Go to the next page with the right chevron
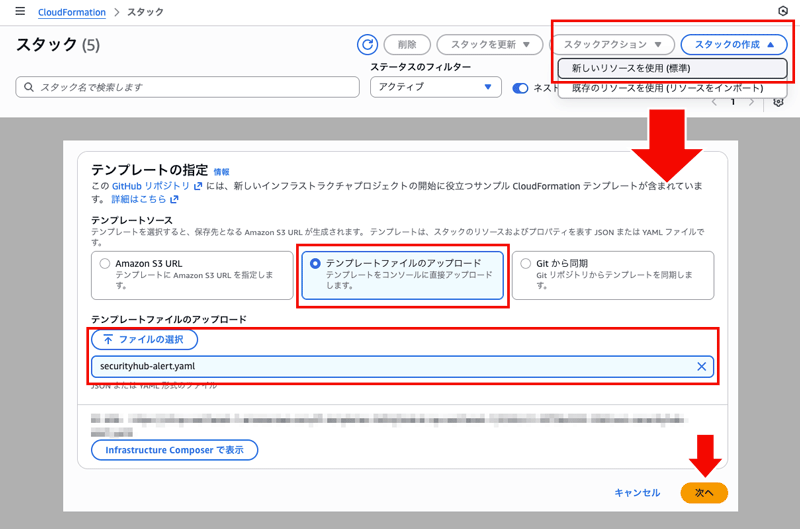 pos(751,103)
